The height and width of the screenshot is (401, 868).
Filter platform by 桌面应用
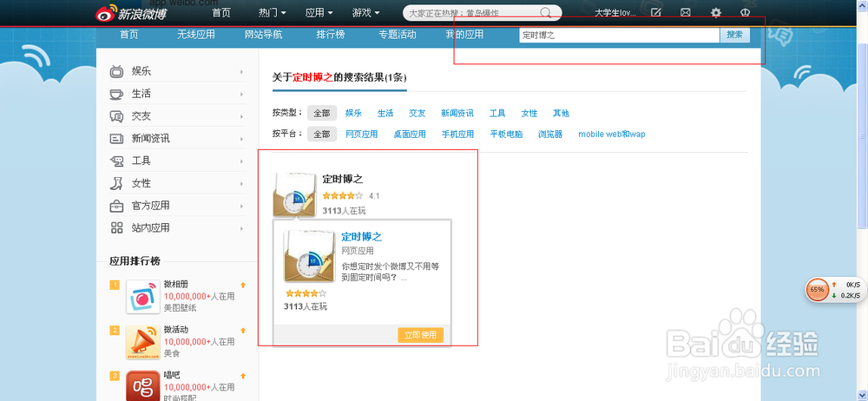point(410,134)
